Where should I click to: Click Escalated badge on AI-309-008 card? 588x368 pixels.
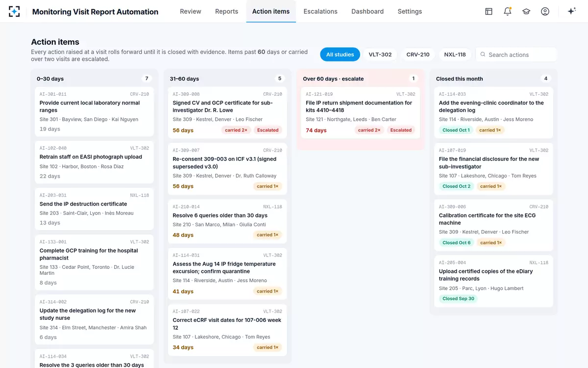coord(268,130)
